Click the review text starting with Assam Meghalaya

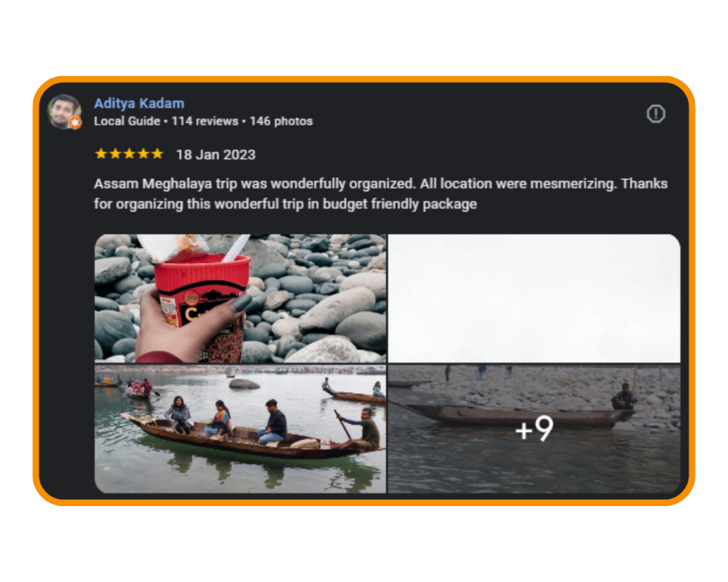381,193
